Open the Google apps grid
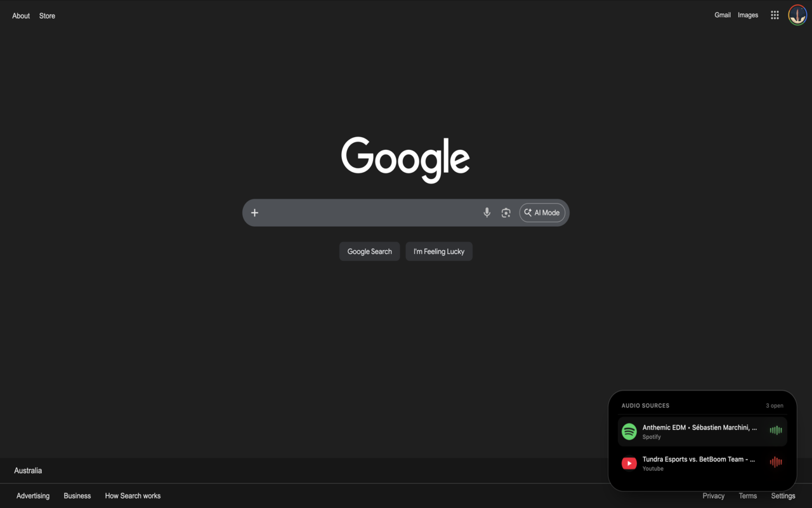The height and width of the screenshot is (508, 812). 775,15
